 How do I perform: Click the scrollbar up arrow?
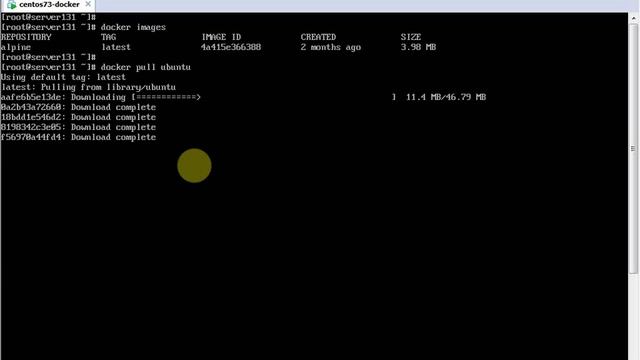point(633,18)
